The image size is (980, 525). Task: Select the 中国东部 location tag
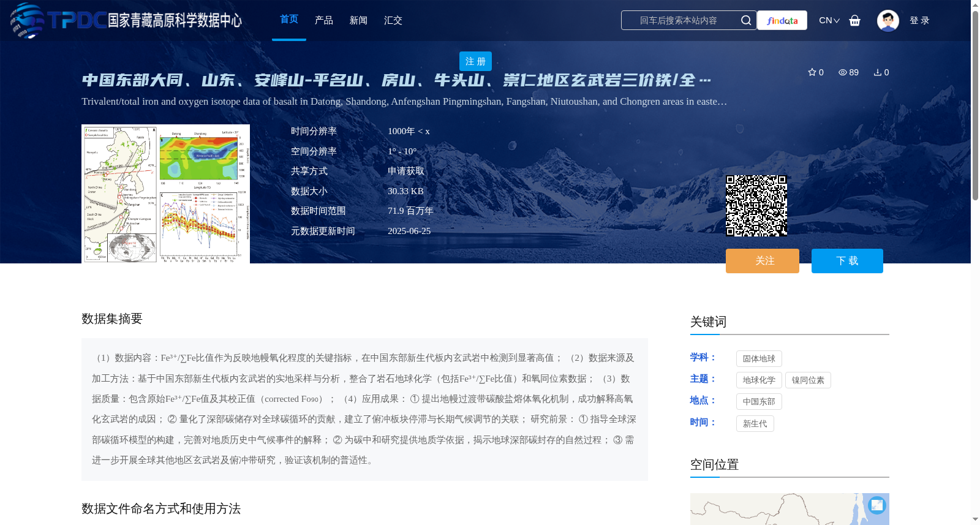pyautogui.click(x=759, y=401)
